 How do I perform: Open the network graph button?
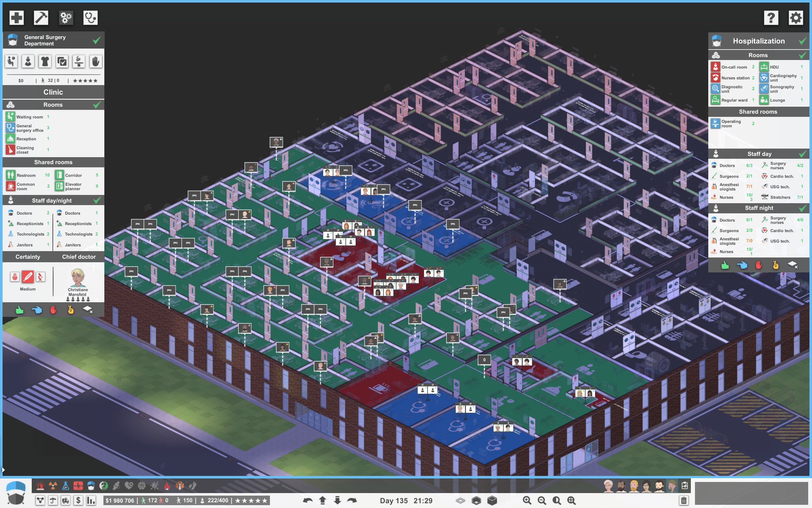(x=40, y=500)
